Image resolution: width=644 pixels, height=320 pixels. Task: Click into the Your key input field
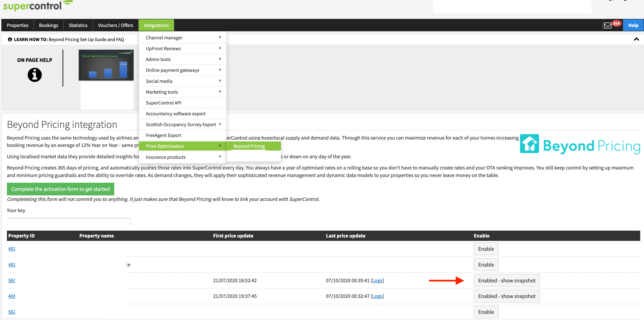(69, 222)
